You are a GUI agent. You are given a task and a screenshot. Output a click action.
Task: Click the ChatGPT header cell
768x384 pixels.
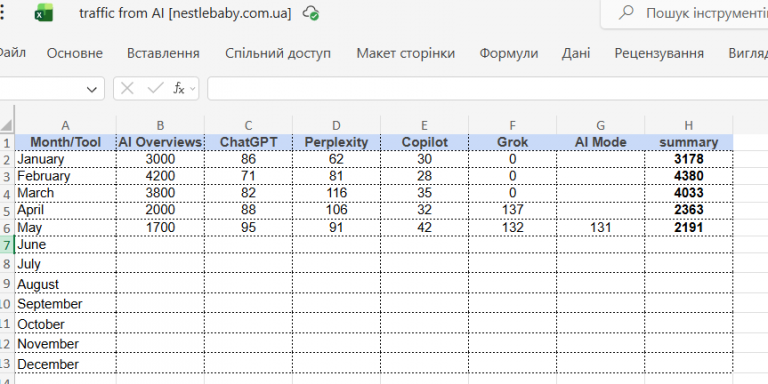click(248, 143)
